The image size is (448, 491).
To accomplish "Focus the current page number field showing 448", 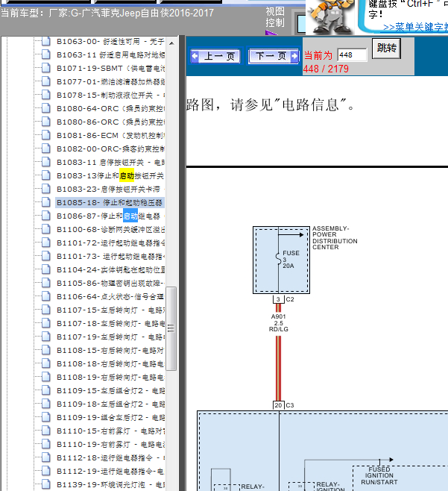I will pyautogui.click(x=352, y=55).
